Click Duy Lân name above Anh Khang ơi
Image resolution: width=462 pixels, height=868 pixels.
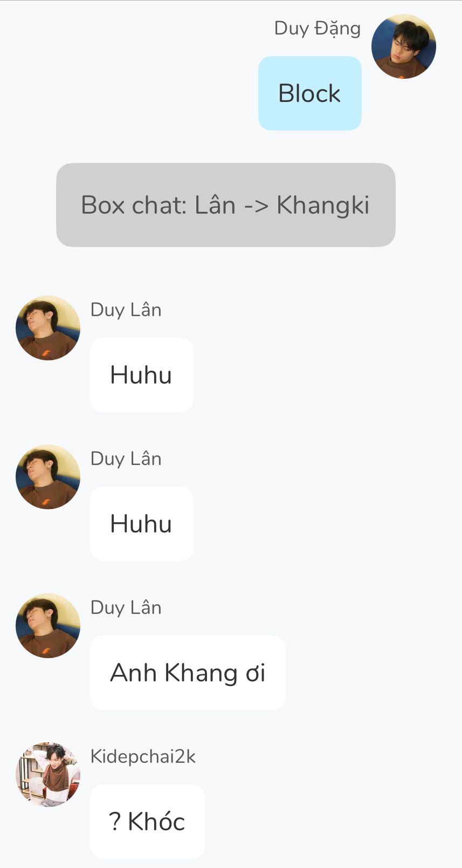click(x=126, y=607)
